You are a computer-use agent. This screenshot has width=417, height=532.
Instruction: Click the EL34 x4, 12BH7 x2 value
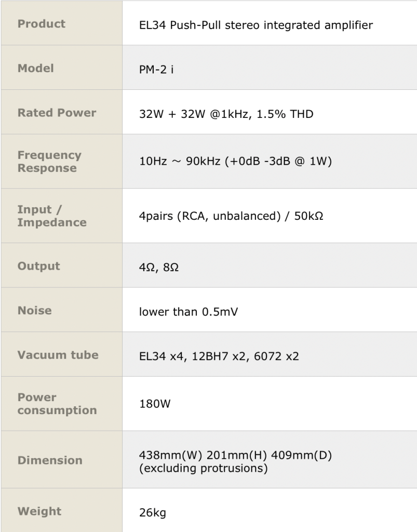pos(219,356)
